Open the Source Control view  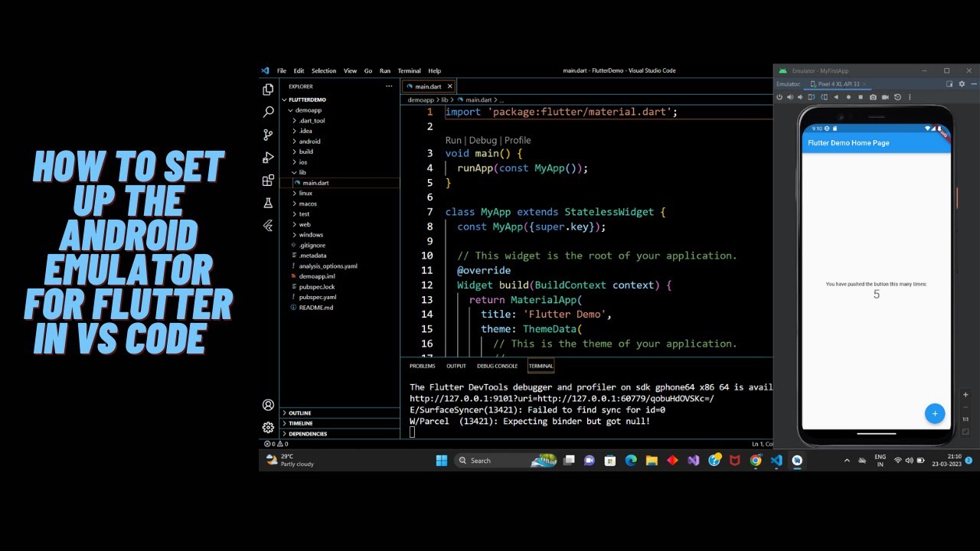coord(268,135)
